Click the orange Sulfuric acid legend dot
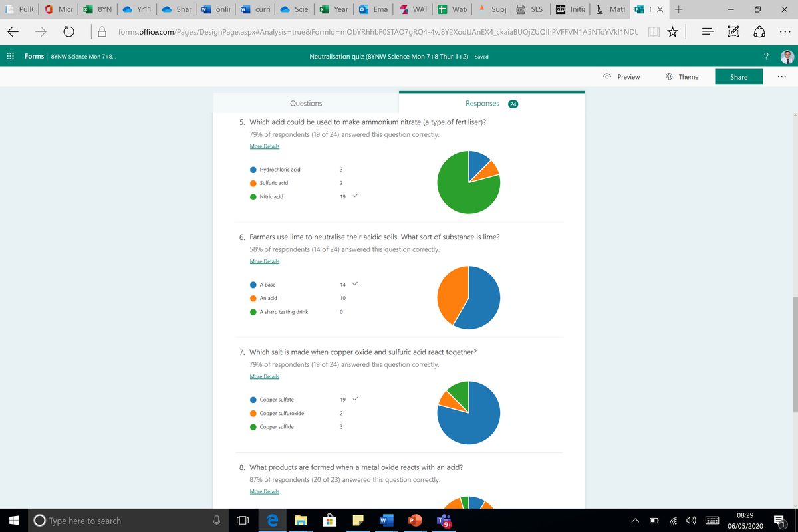 click(x=253, y=183)
